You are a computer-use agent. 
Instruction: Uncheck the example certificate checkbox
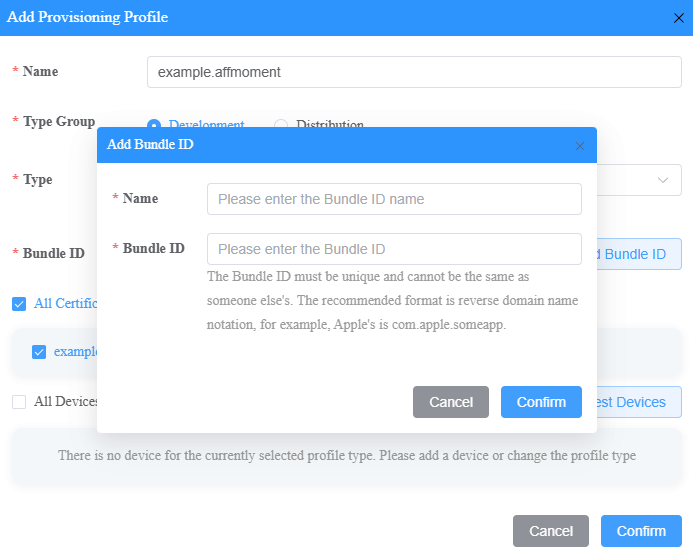pos(39,352)
